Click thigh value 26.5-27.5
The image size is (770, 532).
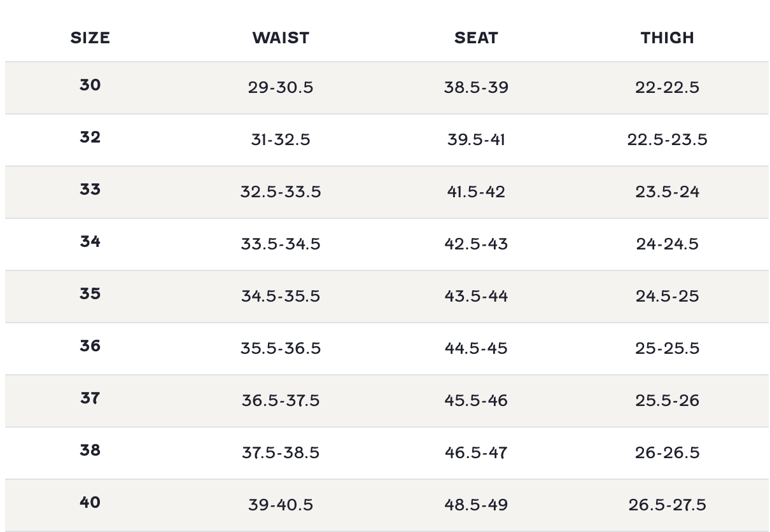(x=667, y=505)
